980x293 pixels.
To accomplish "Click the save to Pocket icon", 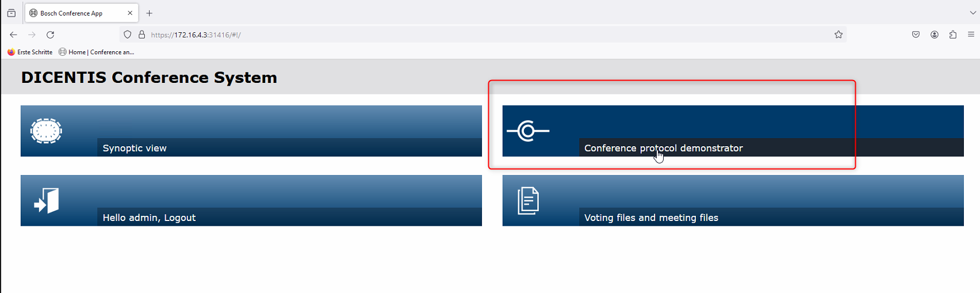I will [x=916, y=35].
